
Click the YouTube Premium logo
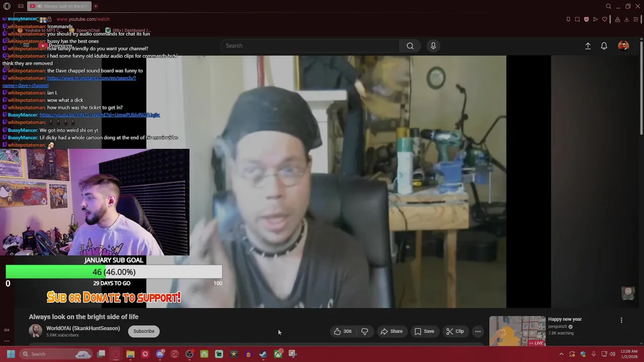click(56, 46)
